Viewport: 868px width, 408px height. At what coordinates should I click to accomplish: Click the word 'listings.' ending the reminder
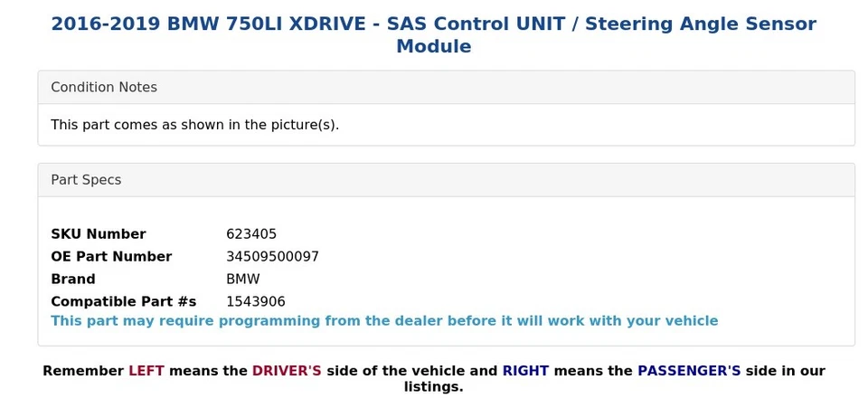point(433,387)
